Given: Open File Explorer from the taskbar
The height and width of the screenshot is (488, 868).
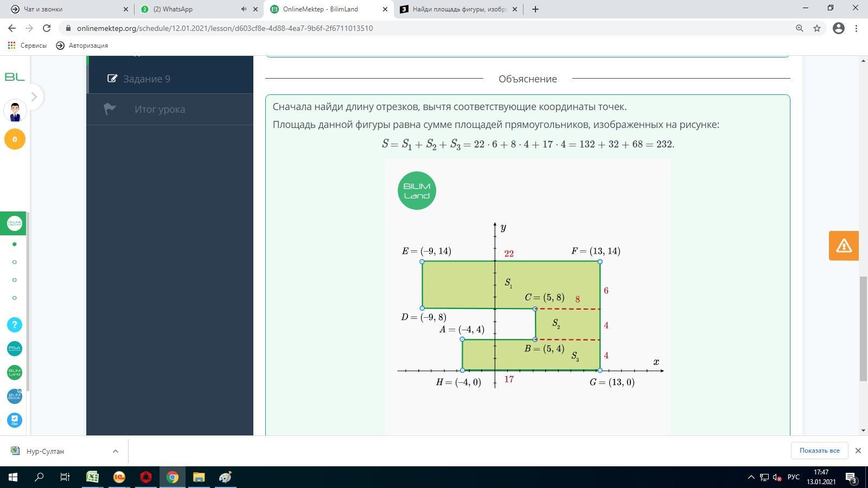Looking at the screenshot, I should pyautogui.click(x=199, y=477).
